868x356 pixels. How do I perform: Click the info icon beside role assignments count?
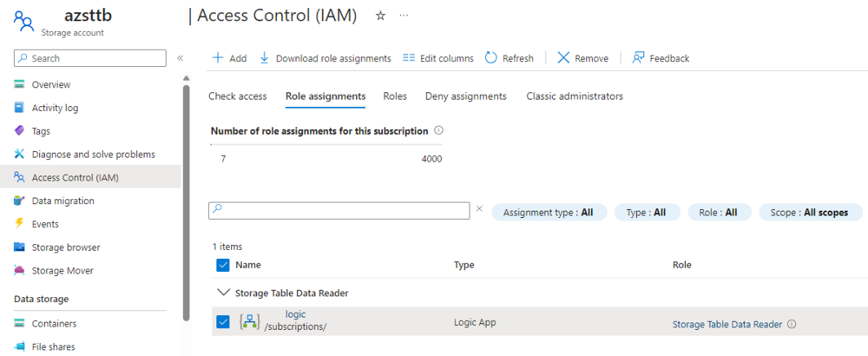click(438, 131)
